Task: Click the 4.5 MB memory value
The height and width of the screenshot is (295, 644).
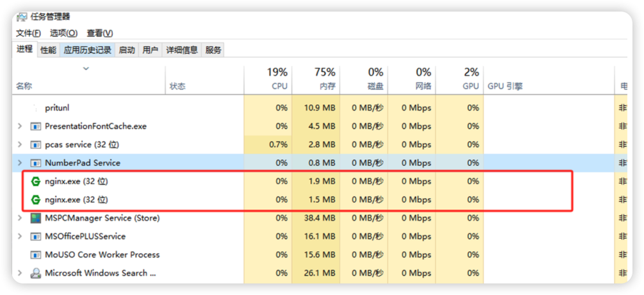Action: coord(322,126)
